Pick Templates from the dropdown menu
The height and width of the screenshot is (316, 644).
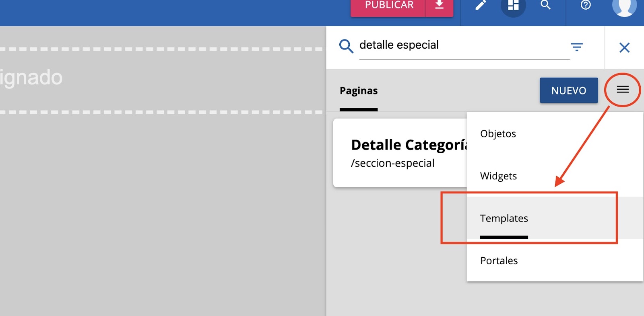504,218
